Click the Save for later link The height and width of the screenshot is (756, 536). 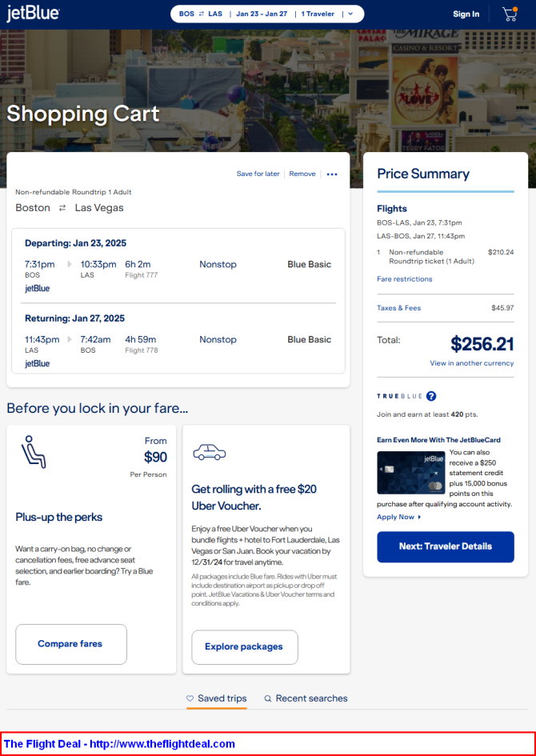point(258,174)
